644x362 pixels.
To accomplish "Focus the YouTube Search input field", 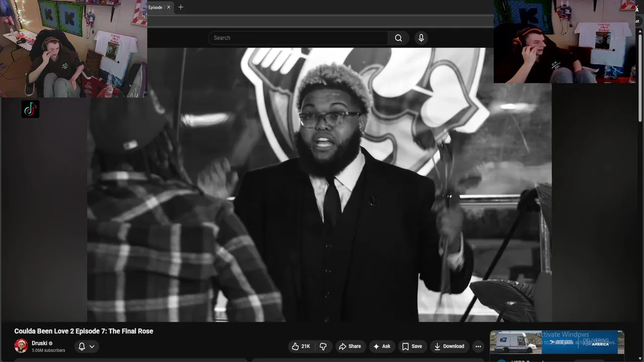I will pos(298,38).
